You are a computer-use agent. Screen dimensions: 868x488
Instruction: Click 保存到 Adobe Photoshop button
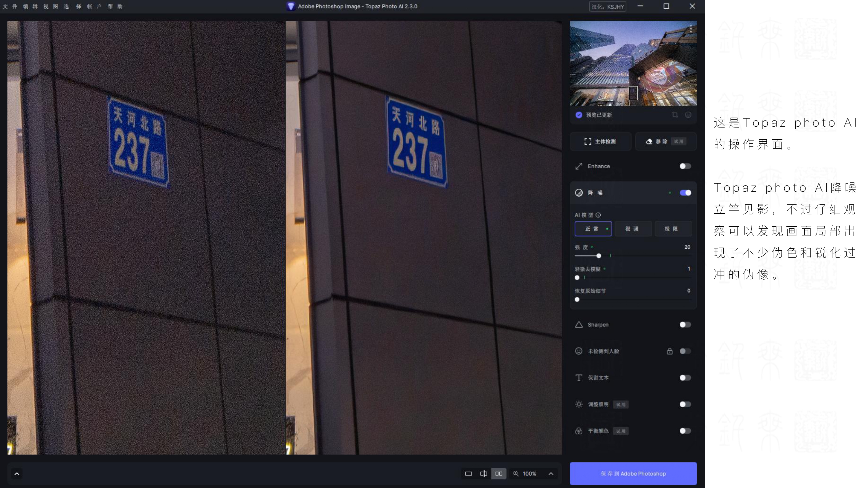pos(633,474)
